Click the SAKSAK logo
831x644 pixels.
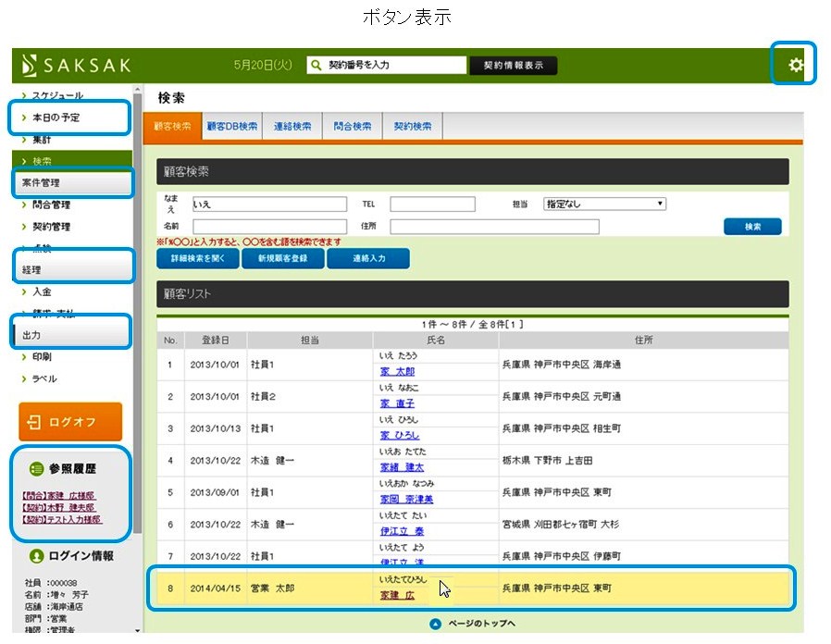tap(76, 65)
